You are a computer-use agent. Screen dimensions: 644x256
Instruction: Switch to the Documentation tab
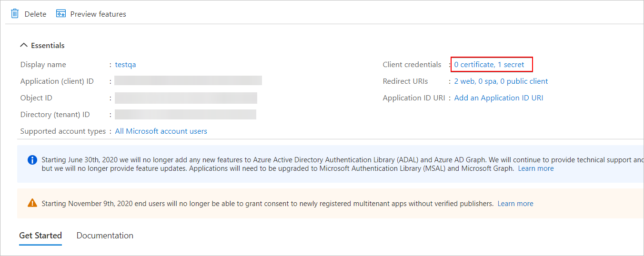tap(105, 236)
